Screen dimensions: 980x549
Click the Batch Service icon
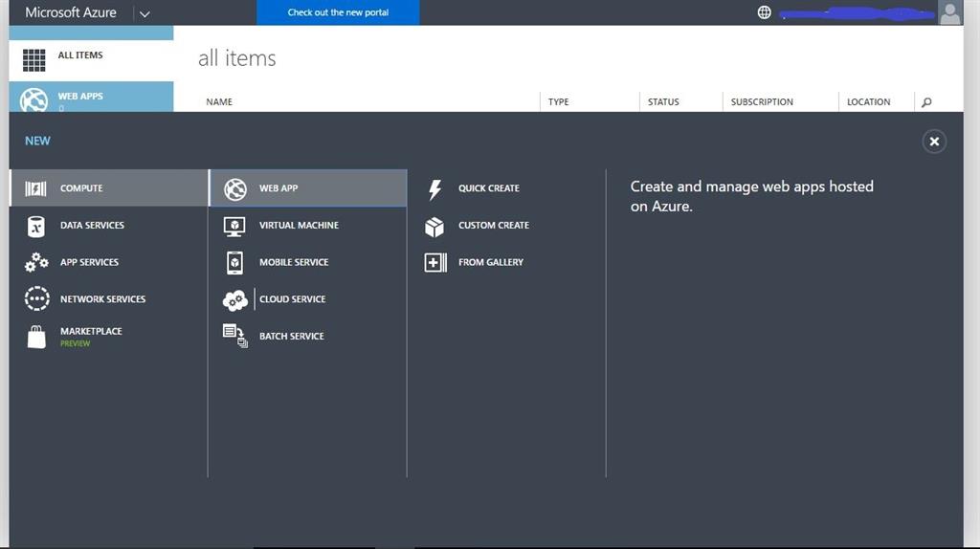[235, 336]
